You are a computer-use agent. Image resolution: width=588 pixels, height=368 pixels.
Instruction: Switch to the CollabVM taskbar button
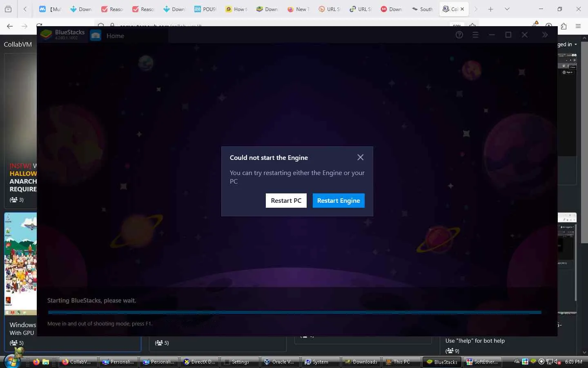point(78,362)
